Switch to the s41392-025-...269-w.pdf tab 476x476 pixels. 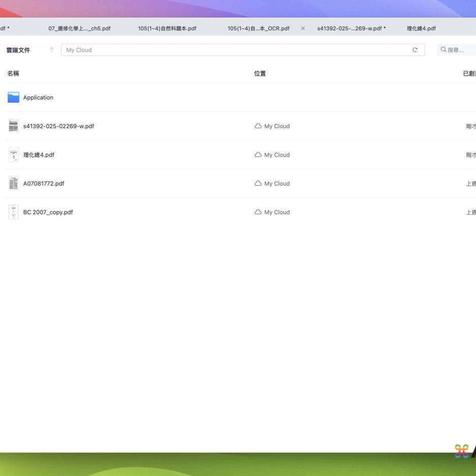[351, 28]
